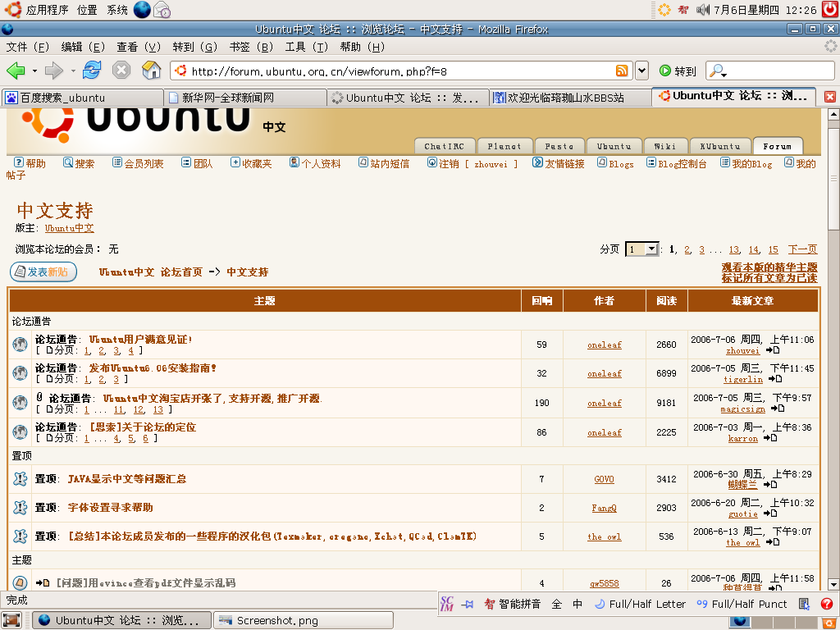Open the 工具 (T) menu
840x630 pixels.
[306, 47]
